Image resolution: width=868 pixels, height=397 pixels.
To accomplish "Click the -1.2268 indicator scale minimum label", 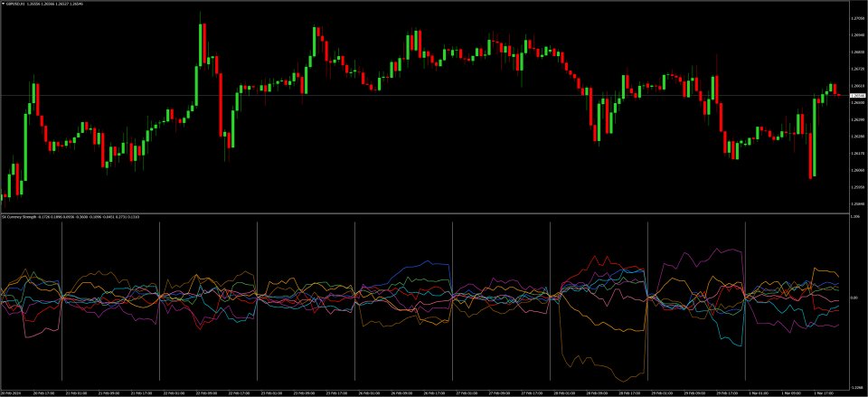I will 857,387.
